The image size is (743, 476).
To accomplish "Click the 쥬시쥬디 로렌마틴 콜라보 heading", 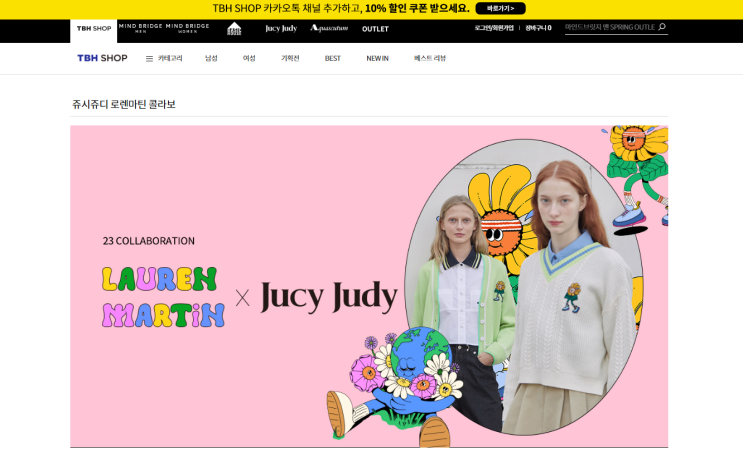I will [x=124, y=104].
